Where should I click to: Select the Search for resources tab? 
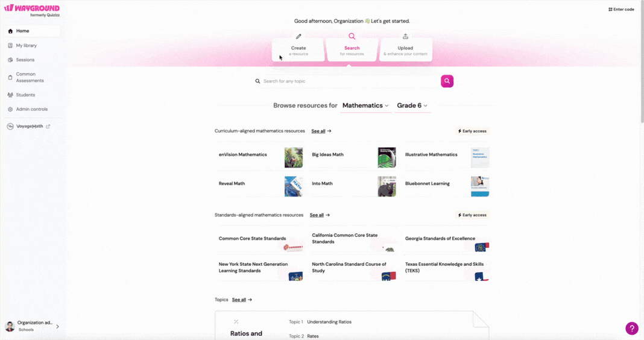[x=352, y=49]
